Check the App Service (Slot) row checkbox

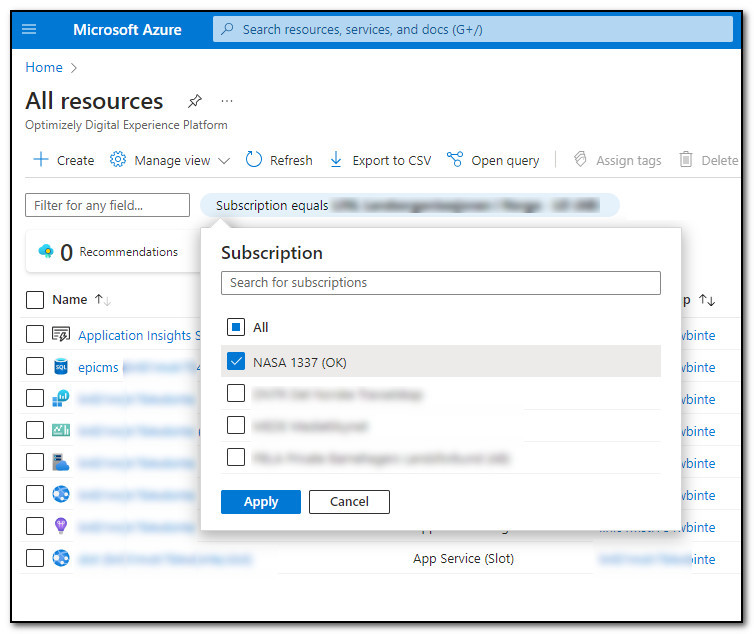coord(35,558)
